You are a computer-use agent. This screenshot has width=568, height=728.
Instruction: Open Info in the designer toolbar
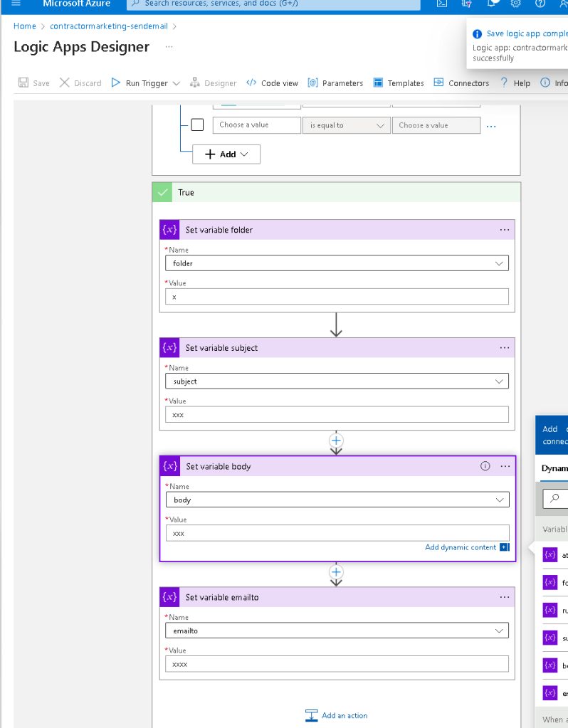coord(554,83)
